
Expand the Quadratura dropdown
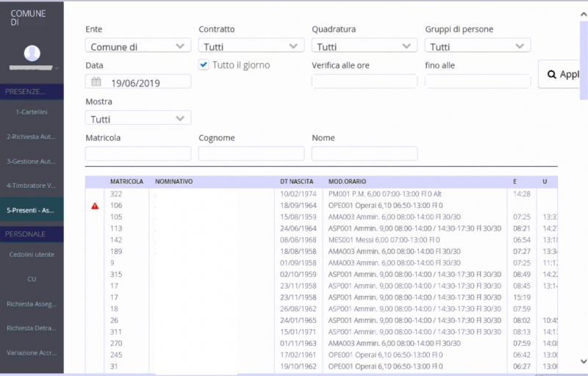click(x=365, y=46)
